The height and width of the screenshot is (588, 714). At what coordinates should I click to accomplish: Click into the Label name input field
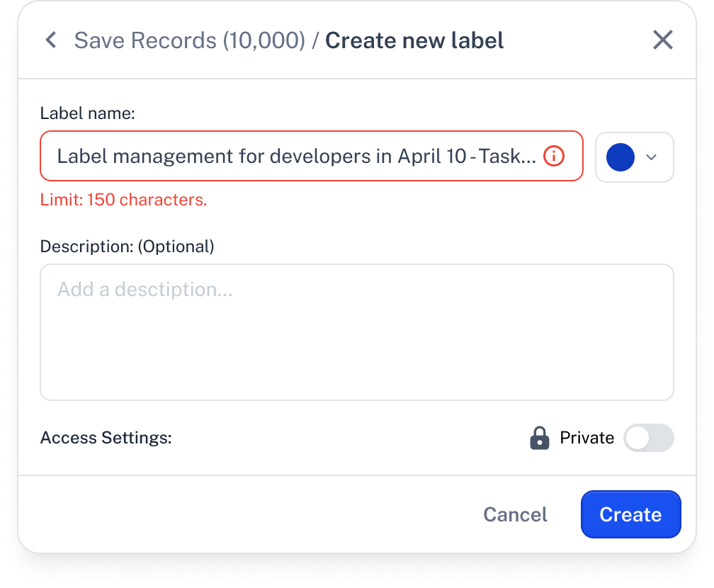pyautogui.click(x=312, y=157)
